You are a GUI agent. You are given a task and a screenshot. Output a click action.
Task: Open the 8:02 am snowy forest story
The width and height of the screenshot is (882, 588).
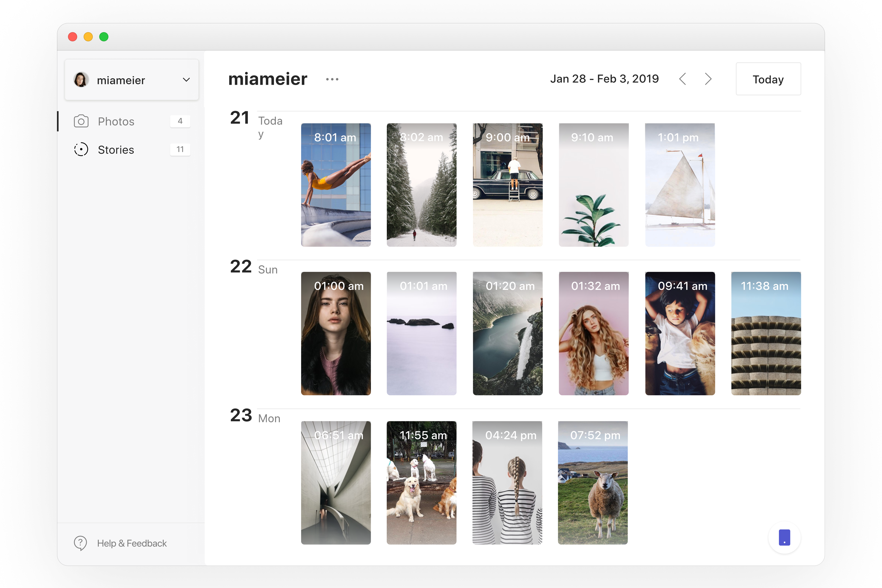point(421,185)
